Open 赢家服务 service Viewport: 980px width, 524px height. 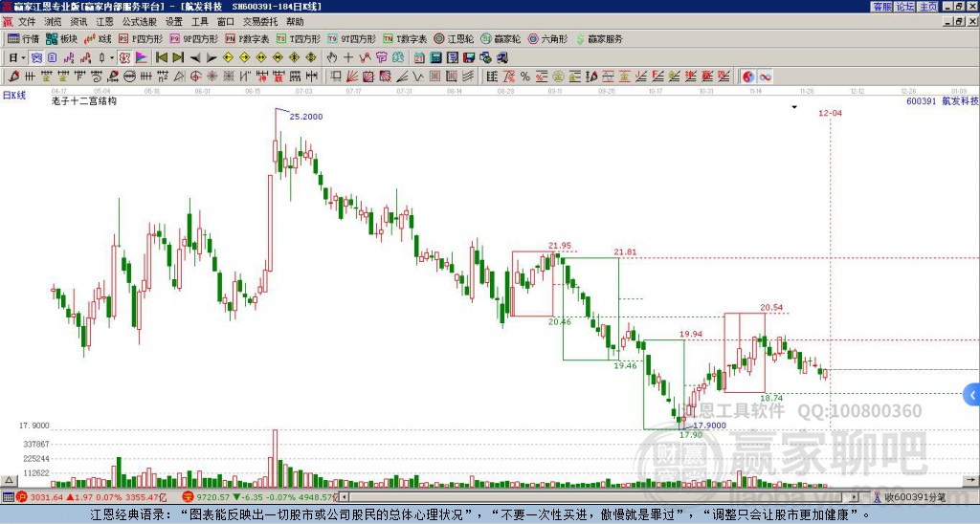(x=599, y=38)
